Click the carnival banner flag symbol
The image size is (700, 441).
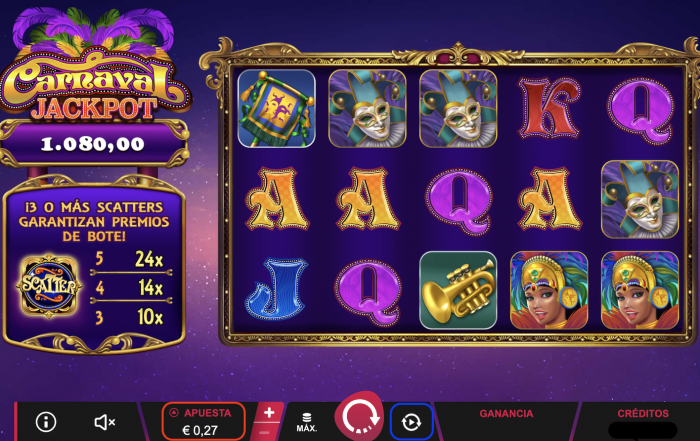pos(276,108)
